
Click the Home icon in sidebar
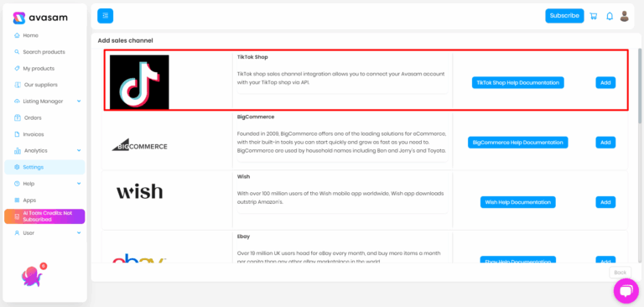pos(17,35)
